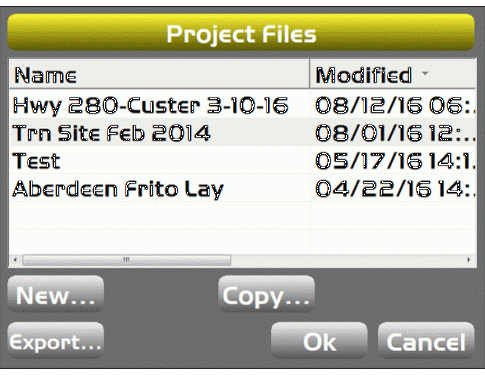Create a project with the New... button
This screenshot has width=485, height=375.
pyautogui.click(x=56, y=294)
